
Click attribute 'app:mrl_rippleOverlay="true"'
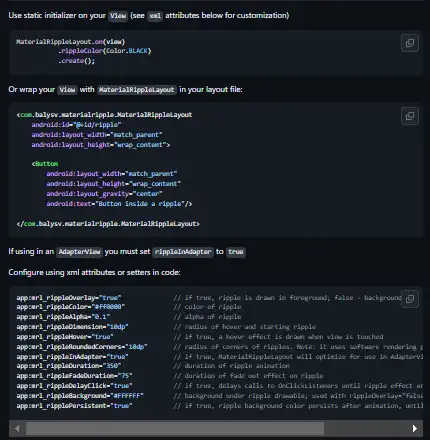coord(69,298)
